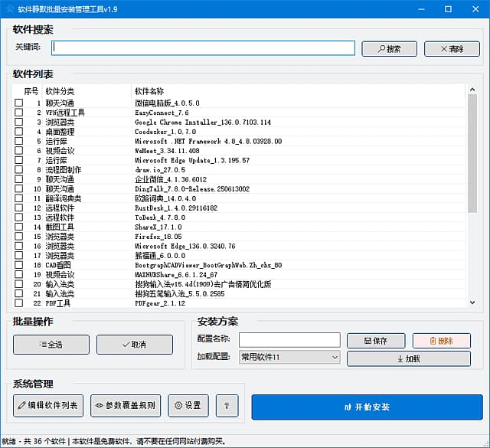Viewport: 490px width, 448px height.
Task: Check the box for 微信电脑版_4.0.5.0
Action: tap(18, 103)
